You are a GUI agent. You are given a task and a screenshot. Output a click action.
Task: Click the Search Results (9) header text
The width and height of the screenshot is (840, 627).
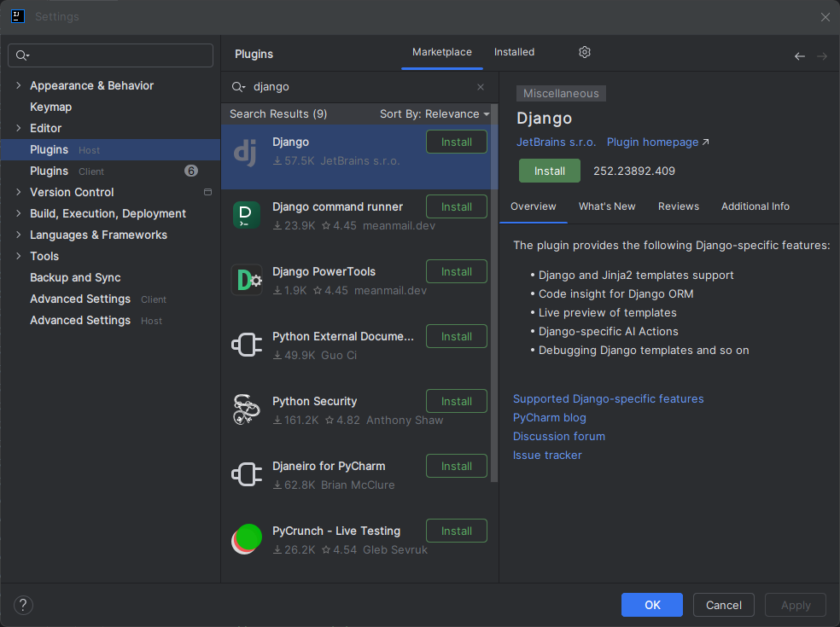tap(278, 114)
